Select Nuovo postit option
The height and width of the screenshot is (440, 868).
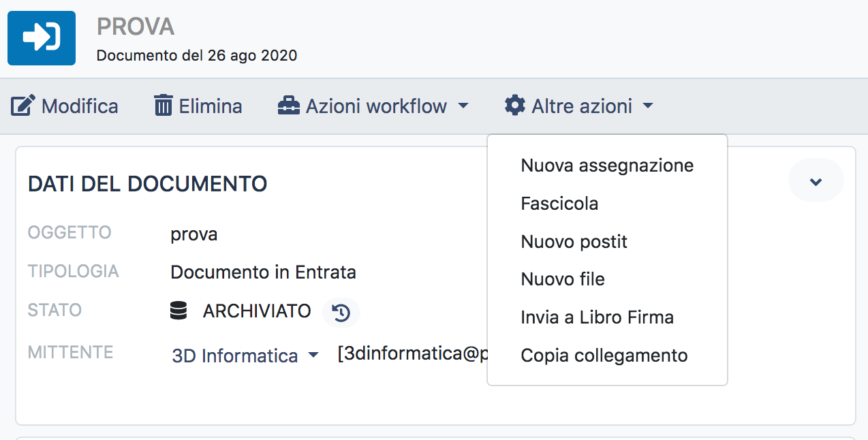point(574,242)
